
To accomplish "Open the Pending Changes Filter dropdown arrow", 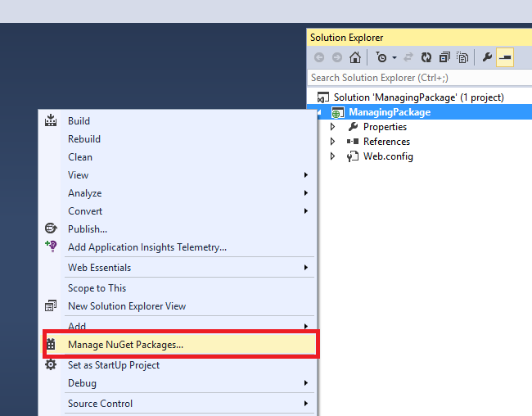I will click(394, 57).
